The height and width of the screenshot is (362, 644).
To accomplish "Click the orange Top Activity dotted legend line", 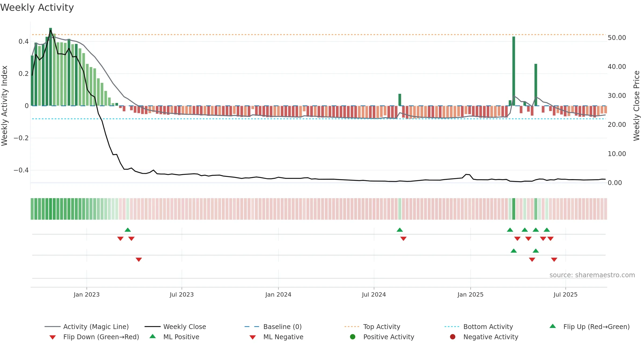I will click(352, 327).
